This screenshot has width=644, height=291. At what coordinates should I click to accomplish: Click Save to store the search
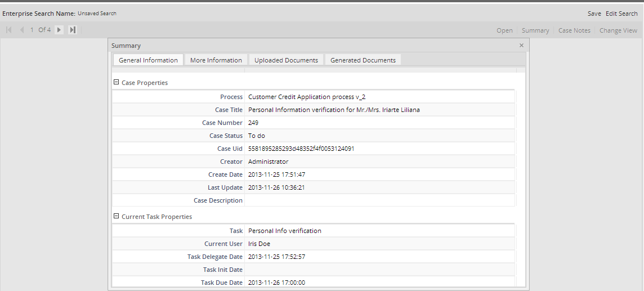coord(594,14)
